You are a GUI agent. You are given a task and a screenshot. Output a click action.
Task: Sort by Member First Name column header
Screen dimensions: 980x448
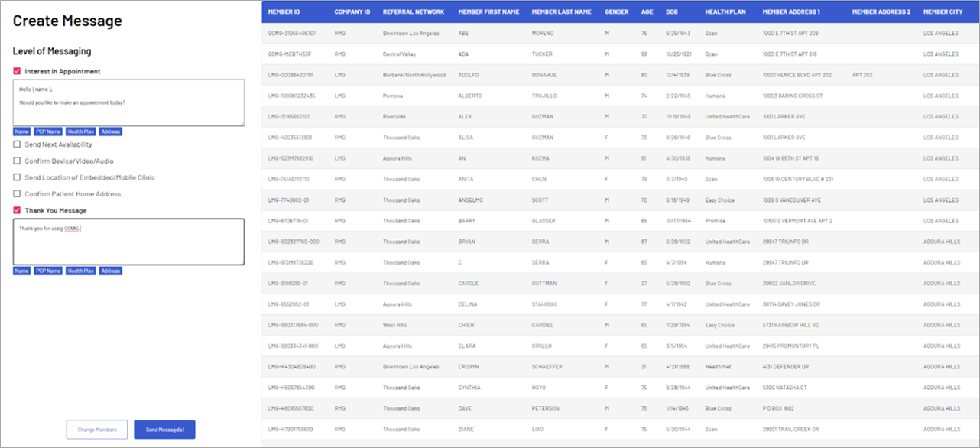[x=488, y=12]
